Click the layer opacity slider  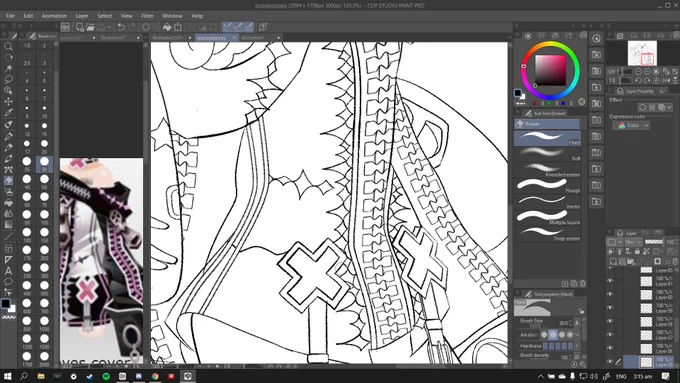click(x=654, y=242)
